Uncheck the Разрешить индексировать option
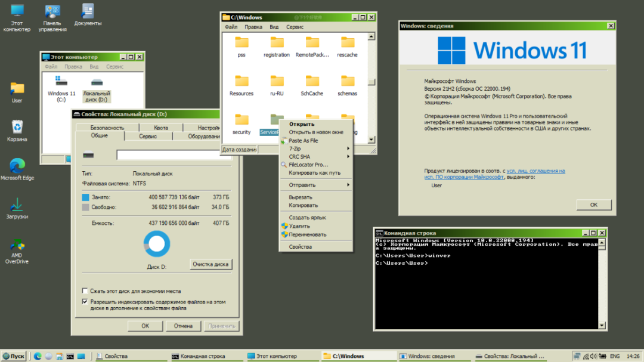The height and width of the screenshot is (362, 644). pyautogui.click(x=85, y=302)
